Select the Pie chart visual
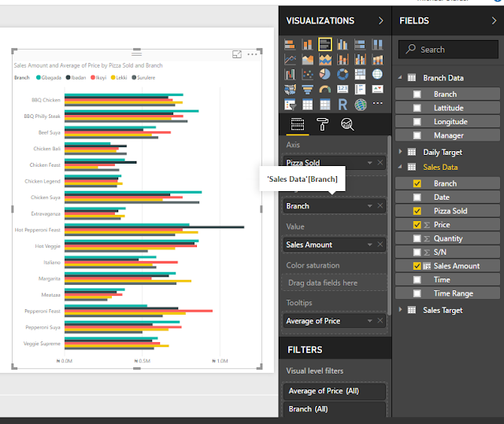 coord(325,74)
